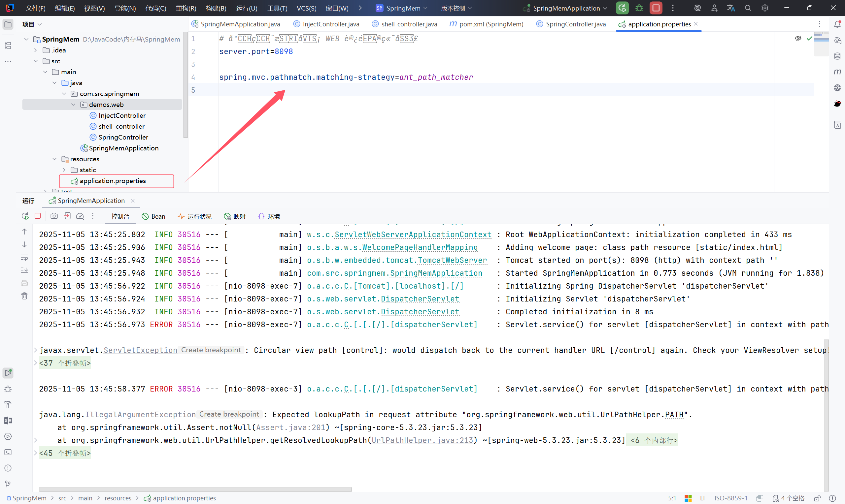Open the SpringMemApplication run configuration dropdown

(x=566, y=8)
